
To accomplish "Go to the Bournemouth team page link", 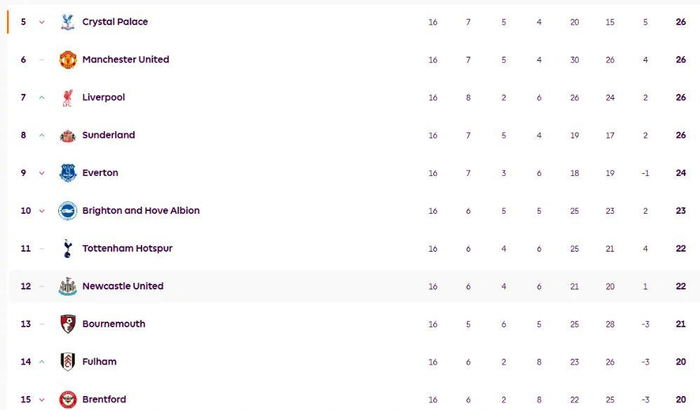I will pos(113,324).
